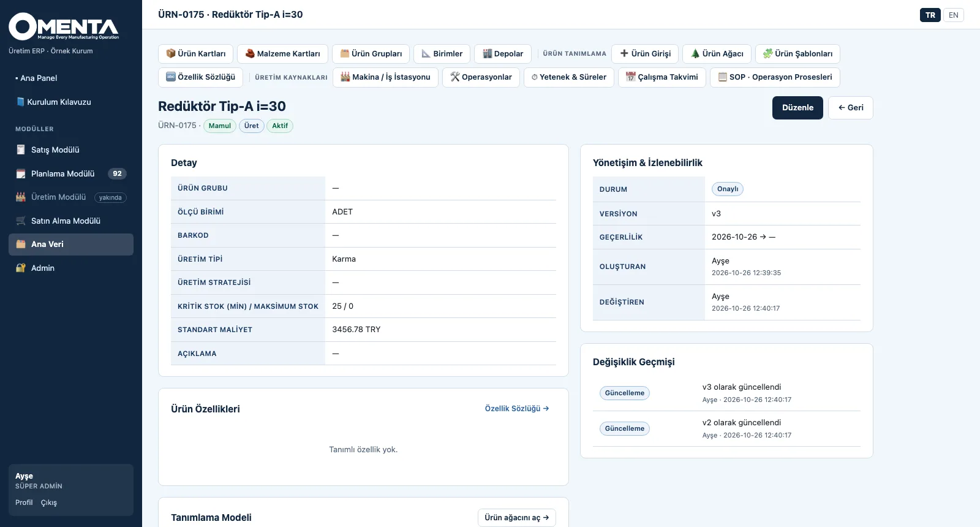The image size is (980, 527).
Task: Click the 92 badge on Planlama Modülü
Action: pyautogui.click(x=117, y=173)
